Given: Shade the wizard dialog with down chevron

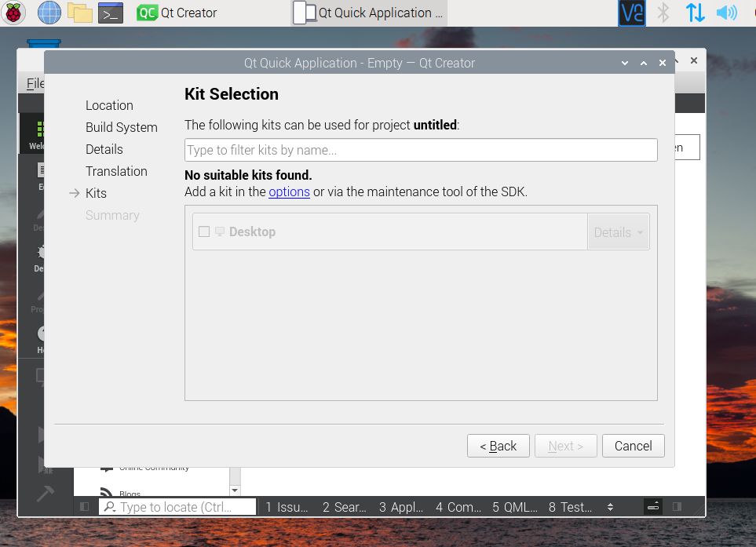Looking at the screenshot, I should tap(625, 63).
